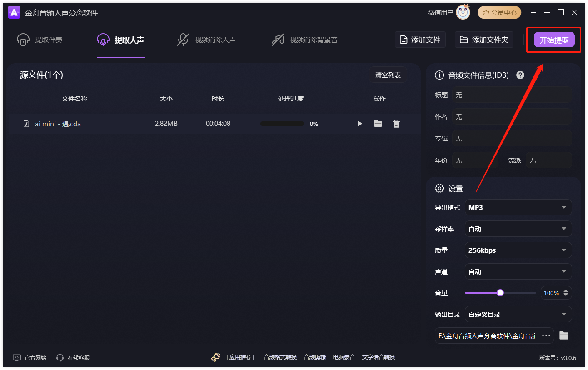Open 会员中心 membership center

(x=499, y=12)
